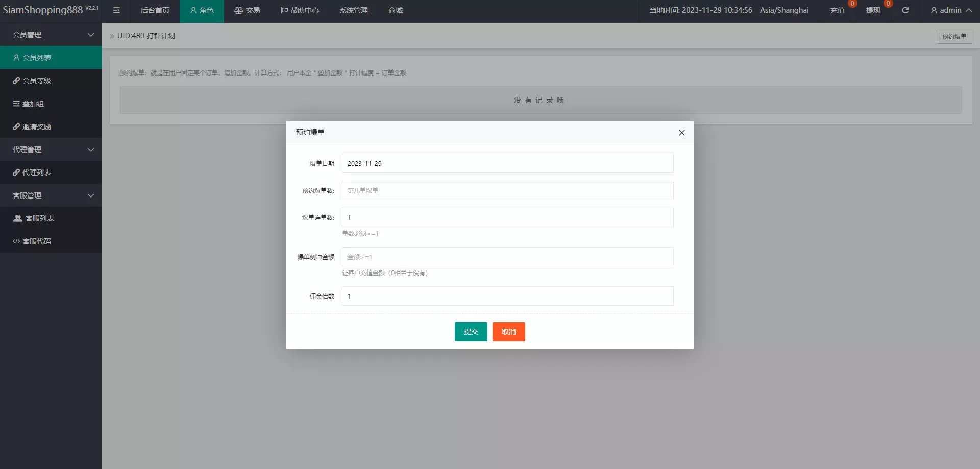Click the sidebar collapse hamburger icon
980x469 pixels.
point(116,10)
